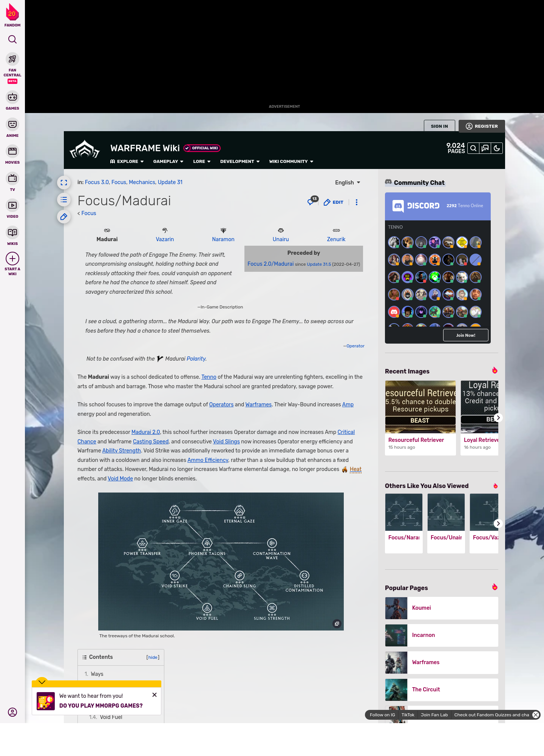Expand the Development menu
Viewport: 544px width, 756px height.
(x=240, y=161)
